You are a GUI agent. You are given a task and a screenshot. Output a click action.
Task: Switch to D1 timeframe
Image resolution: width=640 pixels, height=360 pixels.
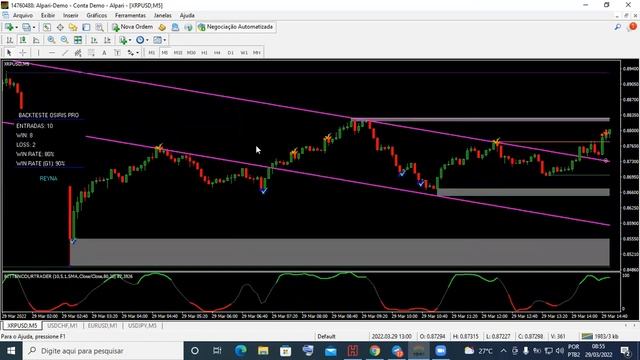coord(231,53)
